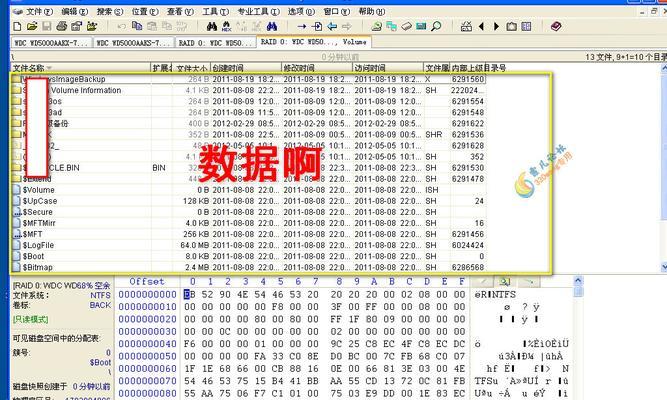Select the $LogFile file row
This screenshot has height=400, width=667.
(x=249, y=245)
